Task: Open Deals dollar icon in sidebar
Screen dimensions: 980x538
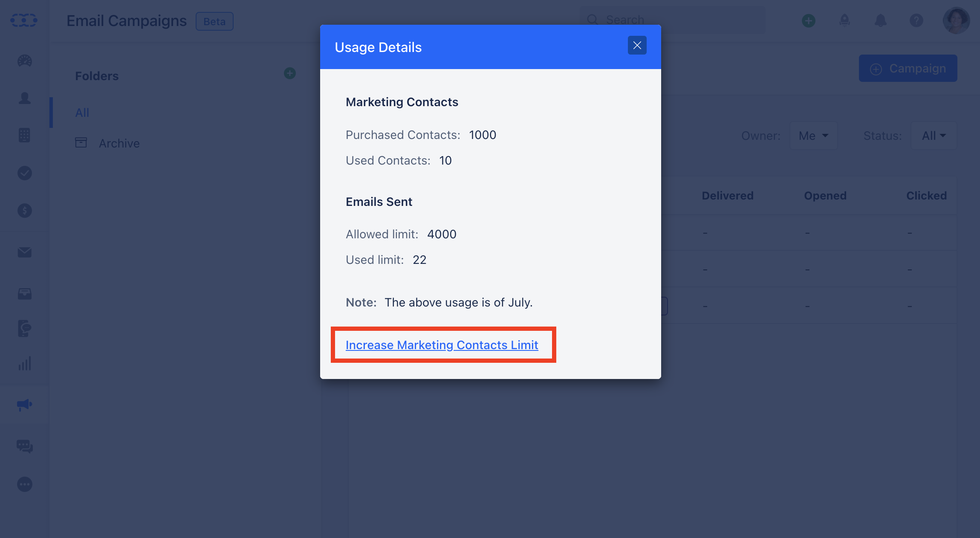Action: [x=25, y=210]
